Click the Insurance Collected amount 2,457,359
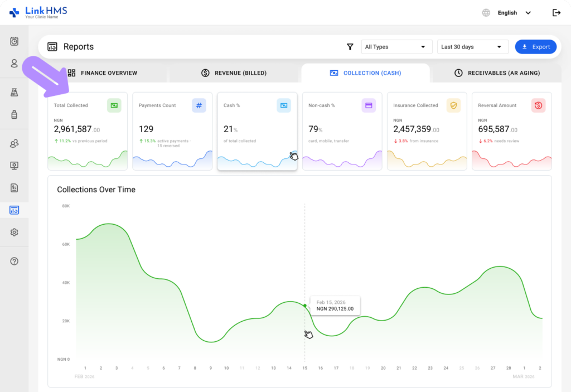Screen dimensions: 571x392 [x=416, y=129]
